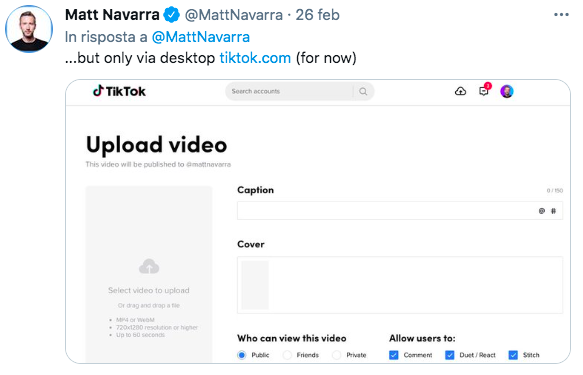Toggle the Duet / React checkbox
The width and height of the screenshot is (583, 375).
pyautogui.click(x=450, y=355)
